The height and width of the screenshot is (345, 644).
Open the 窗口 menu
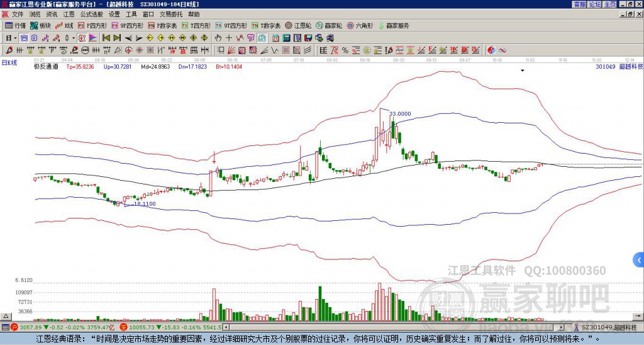pos(148,14)
